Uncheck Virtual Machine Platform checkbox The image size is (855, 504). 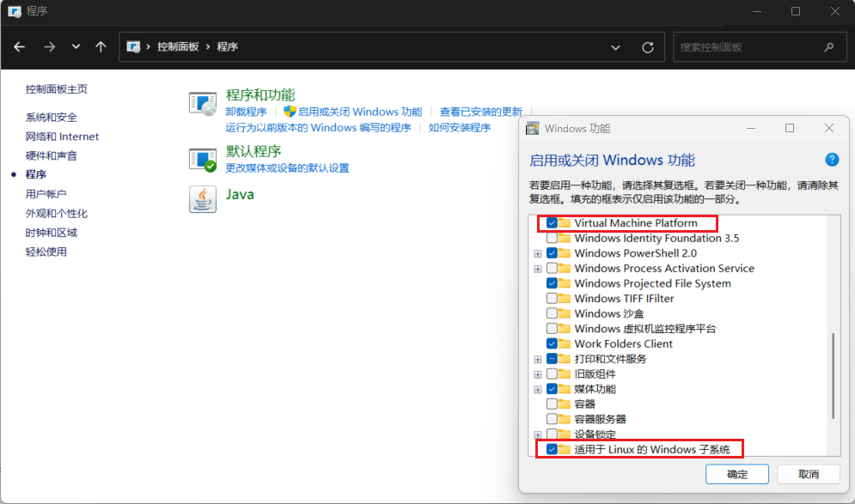(552, 223)
